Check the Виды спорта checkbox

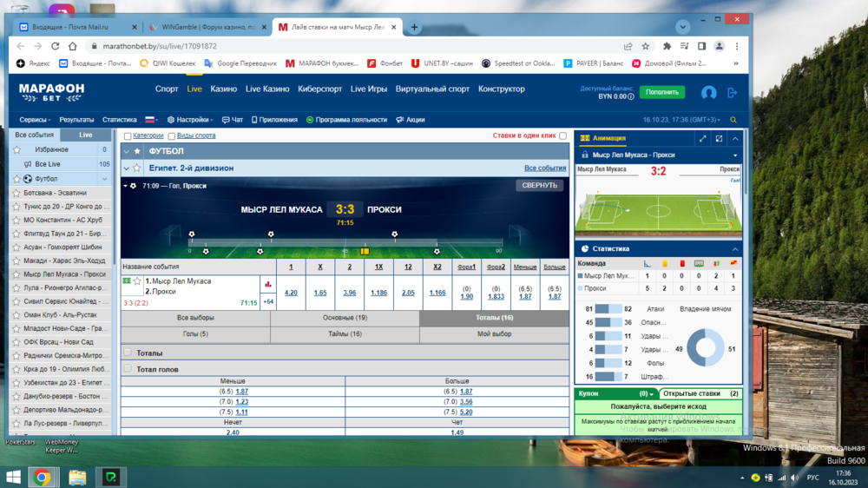[172, 136]
